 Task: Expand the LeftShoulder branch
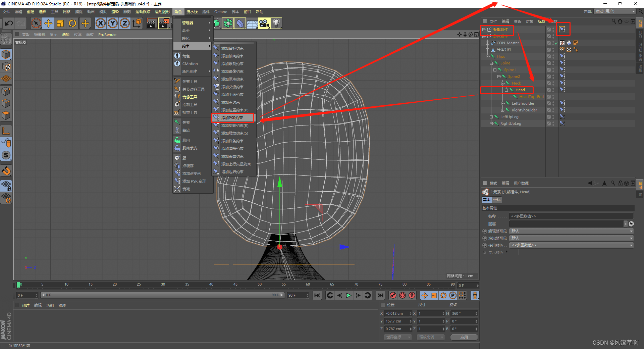coord(502,103)
